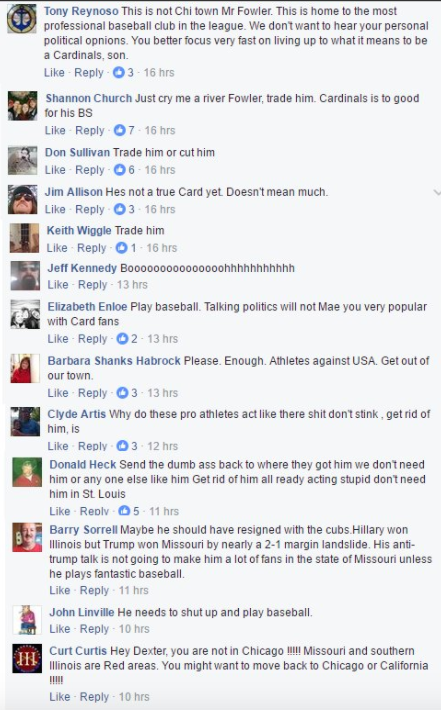The height and width of the screenshot is (710, 441).
Task: Open the 13 hrs timestamp on Jeff Kennedy's comment
Action: click(x=132, y=285)
